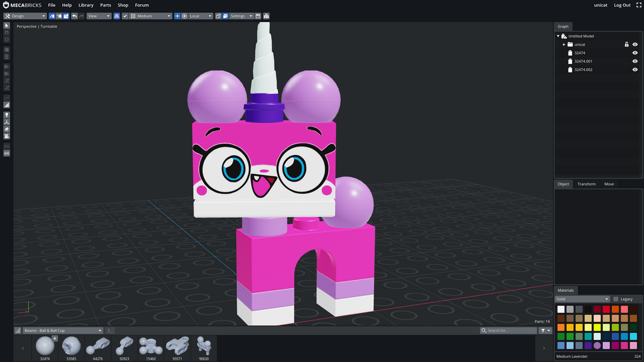Click the three-axis origin icon in sidebar
The width and height of the screenshot is (644, 362).
click(7, 122)
